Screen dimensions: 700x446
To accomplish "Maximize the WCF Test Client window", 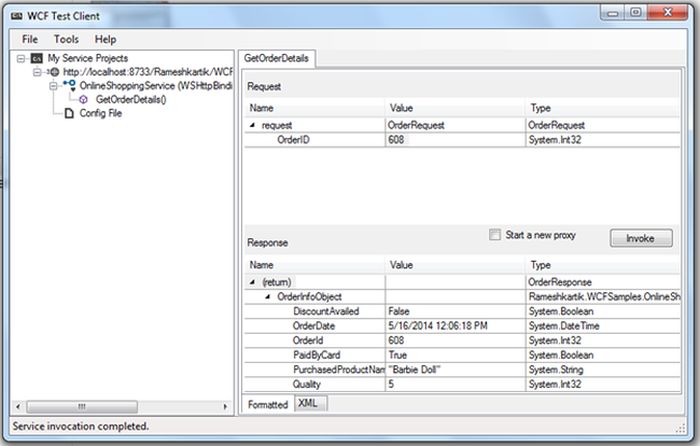I will pos(636,12).
